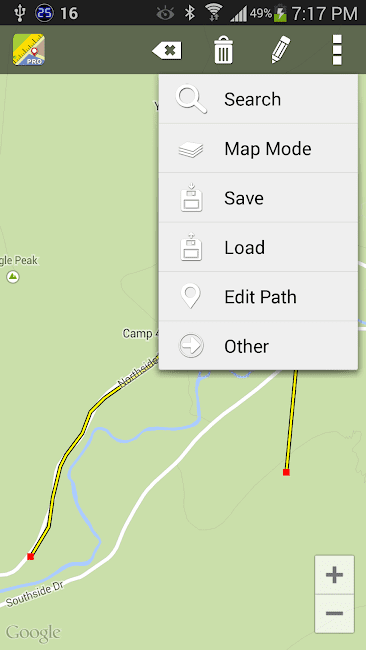The width and height of the screenshot is (366, 650).
Task: Tap the Maps Ruler PRO app icon
Action: click(x=29, y=50)
